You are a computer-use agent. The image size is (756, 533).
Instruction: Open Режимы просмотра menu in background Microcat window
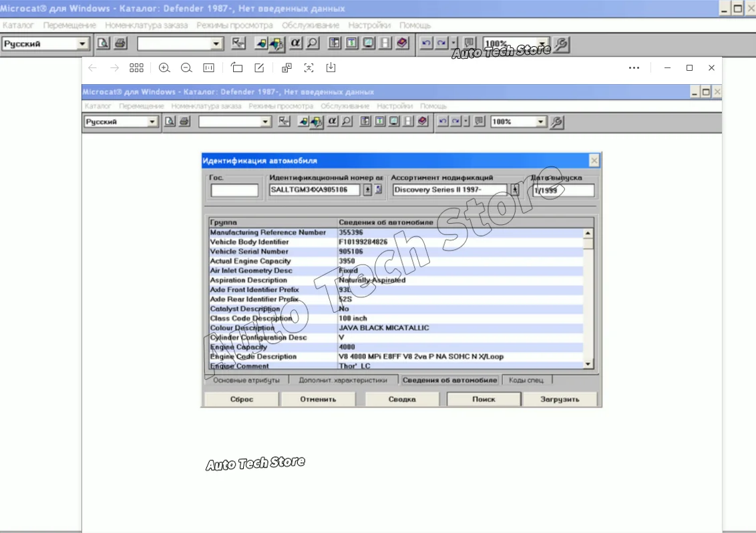[234, 25]
